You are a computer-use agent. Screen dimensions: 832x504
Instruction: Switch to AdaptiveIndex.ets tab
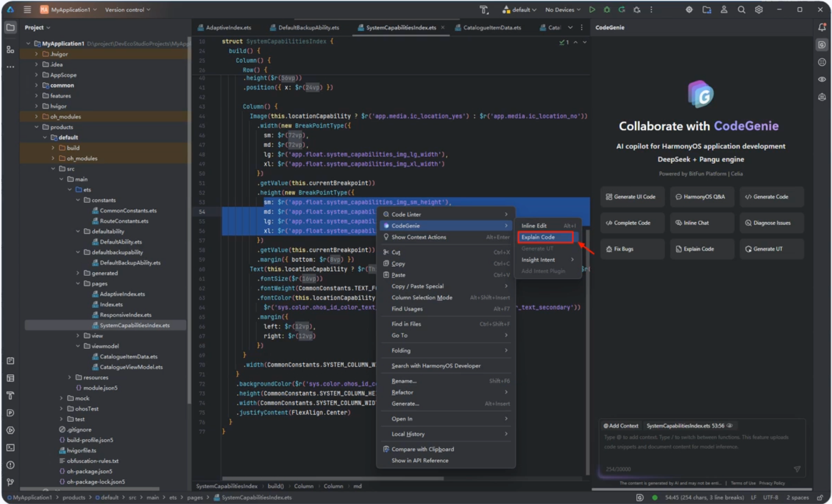224,27
